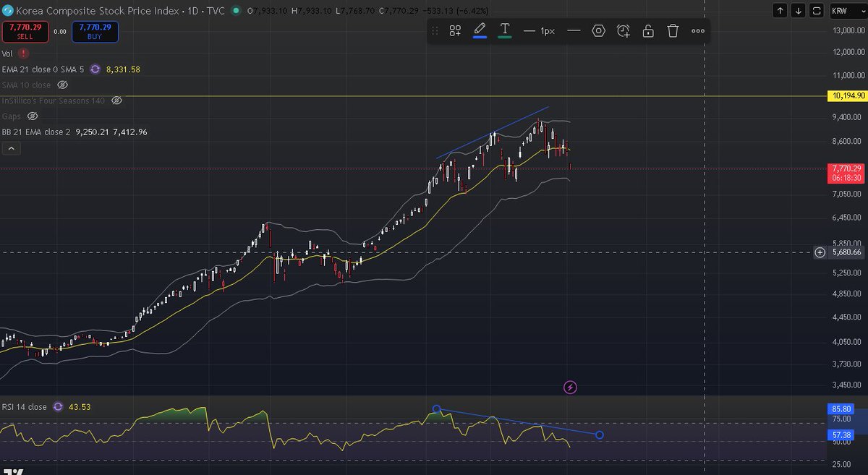Click the 13,000.00 price axis label
Image resolution: width=868 pixels, height=475 pixels.
point(847,30)
